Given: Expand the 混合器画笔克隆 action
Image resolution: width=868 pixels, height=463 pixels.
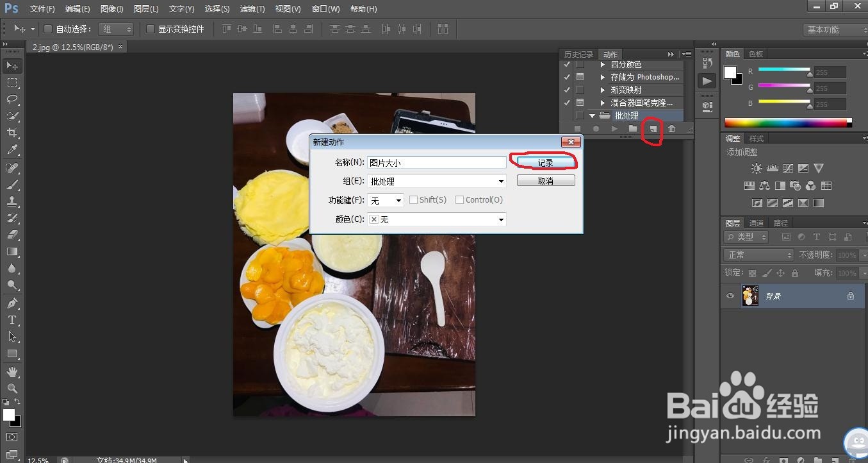Looking at the screenshot, I should 603,103.
